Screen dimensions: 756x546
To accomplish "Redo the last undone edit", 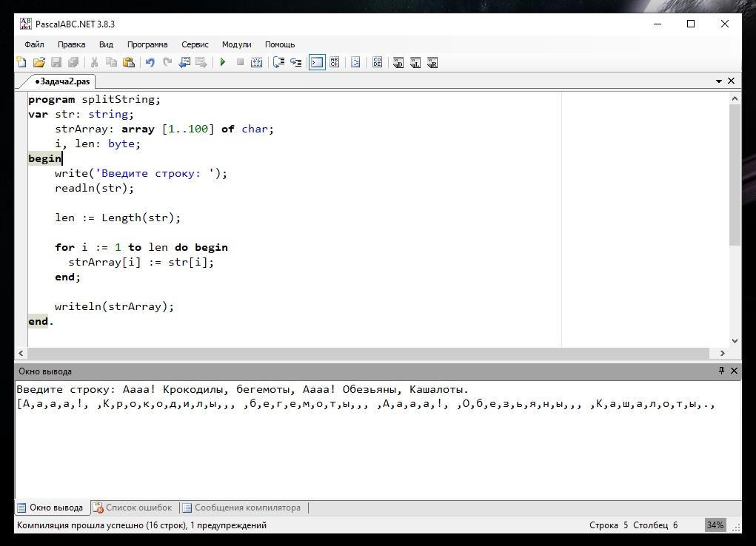I will pyautogui.click(x=167, y=63).
